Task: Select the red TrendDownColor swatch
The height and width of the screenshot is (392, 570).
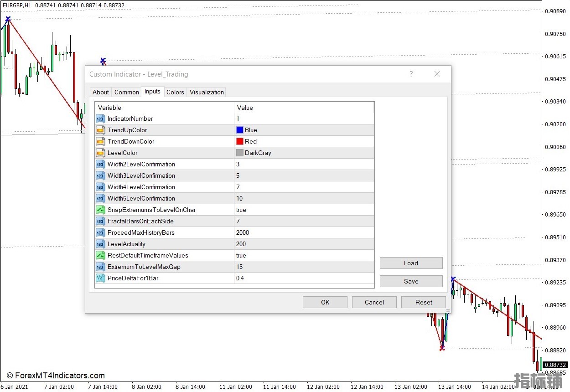Action: pos(240,141)
